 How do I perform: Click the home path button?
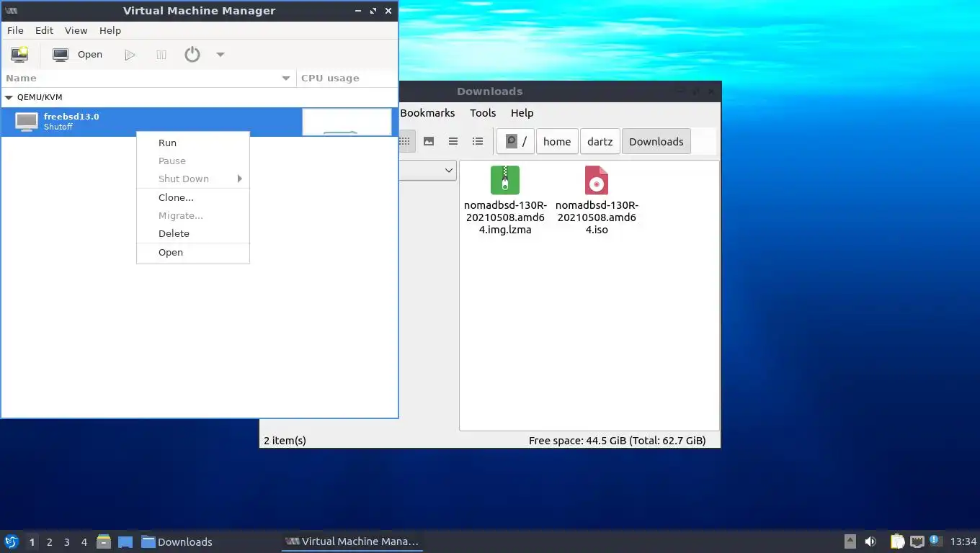pos(557,141)
